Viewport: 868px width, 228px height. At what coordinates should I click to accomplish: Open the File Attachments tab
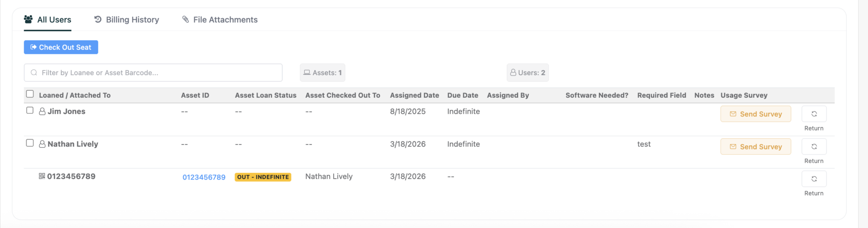tap(220, 20)
